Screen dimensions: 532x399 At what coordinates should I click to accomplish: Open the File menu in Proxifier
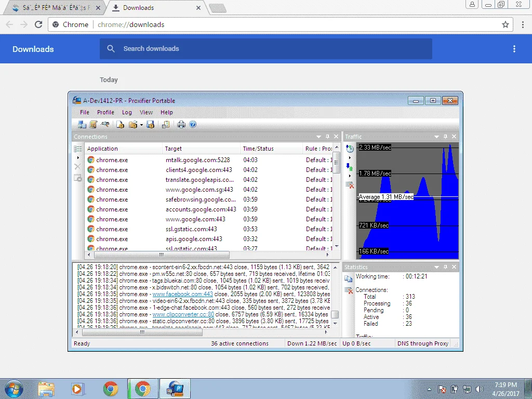pos(85,112)
